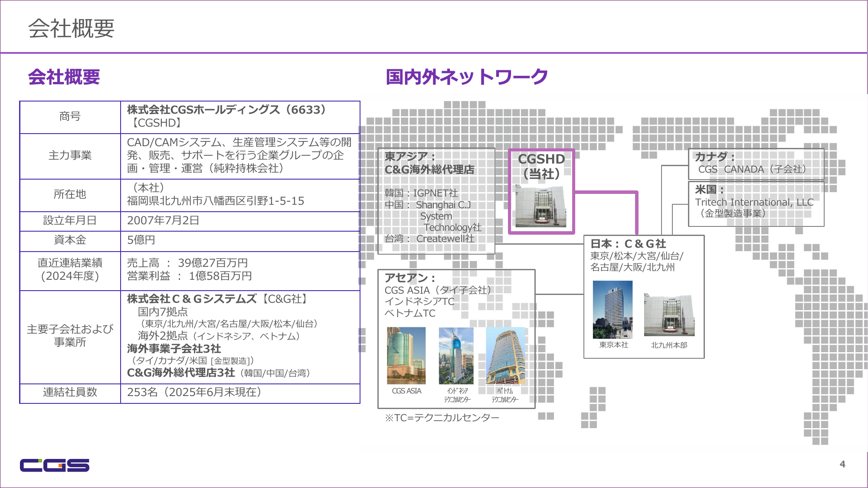Click the CGS CANADA（子会社） text
Image resolution: width=868 pixels, height=488 pixels.
pos(753,169)
